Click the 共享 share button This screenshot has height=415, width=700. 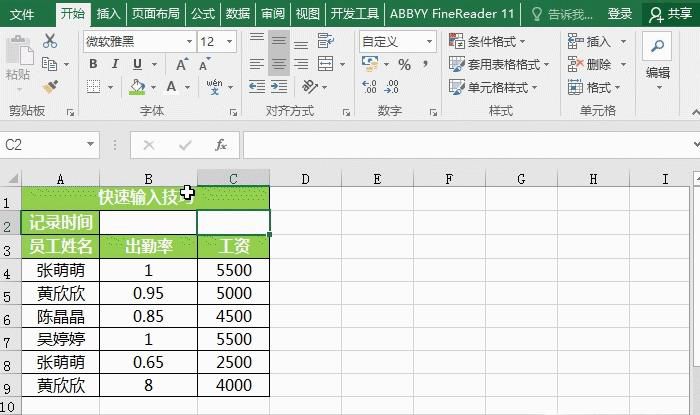coord(671,14)
